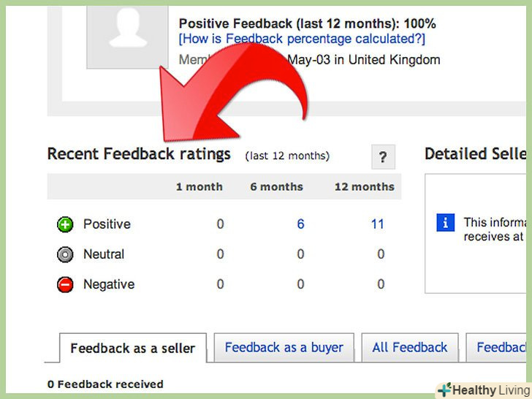532x399 pixels.
Task: Click the Recent Feedback ratings heading
Action: click(x=139, y=154)
